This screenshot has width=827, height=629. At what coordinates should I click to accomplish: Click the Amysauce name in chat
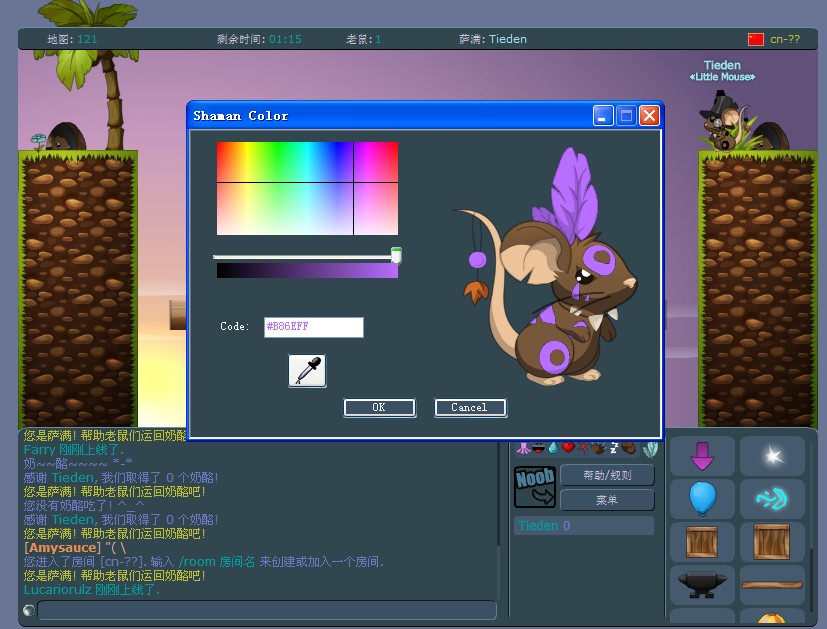point(62,547)
